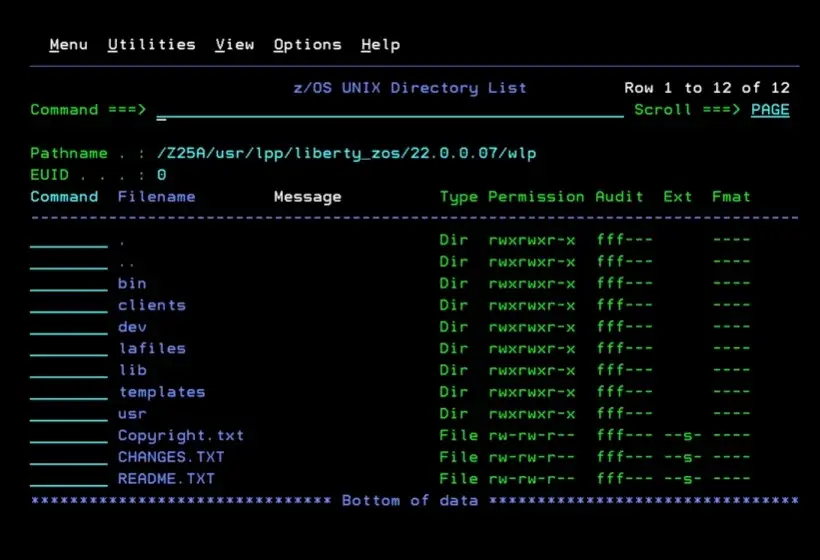Select the bin directory name

(x=132, y=283)
